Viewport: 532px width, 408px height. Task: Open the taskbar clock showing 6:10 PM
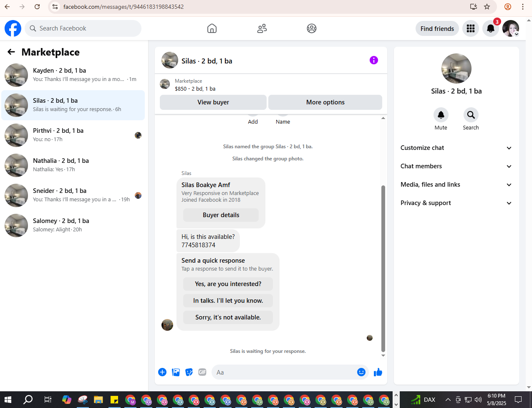pos(497,400)
